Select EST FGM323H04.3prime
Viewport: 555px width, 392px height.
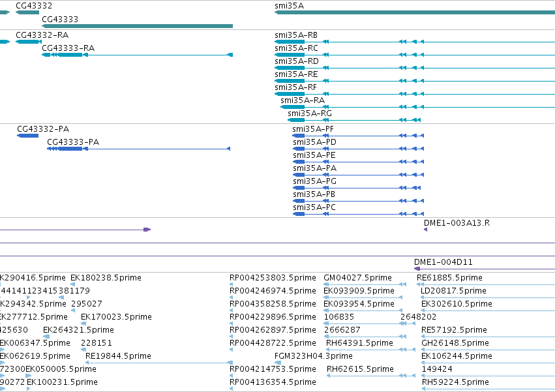[x=314, y=356]
